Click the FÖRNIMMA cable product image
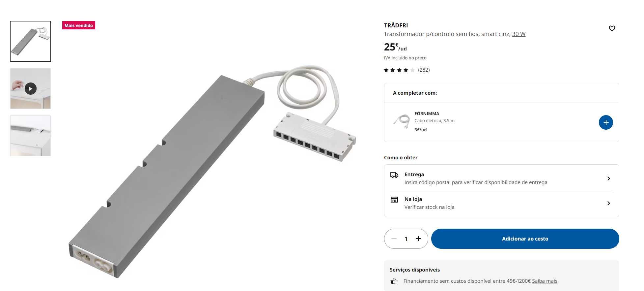The height and width of the screenshot is (291, 644). click(x=402, y=121)
